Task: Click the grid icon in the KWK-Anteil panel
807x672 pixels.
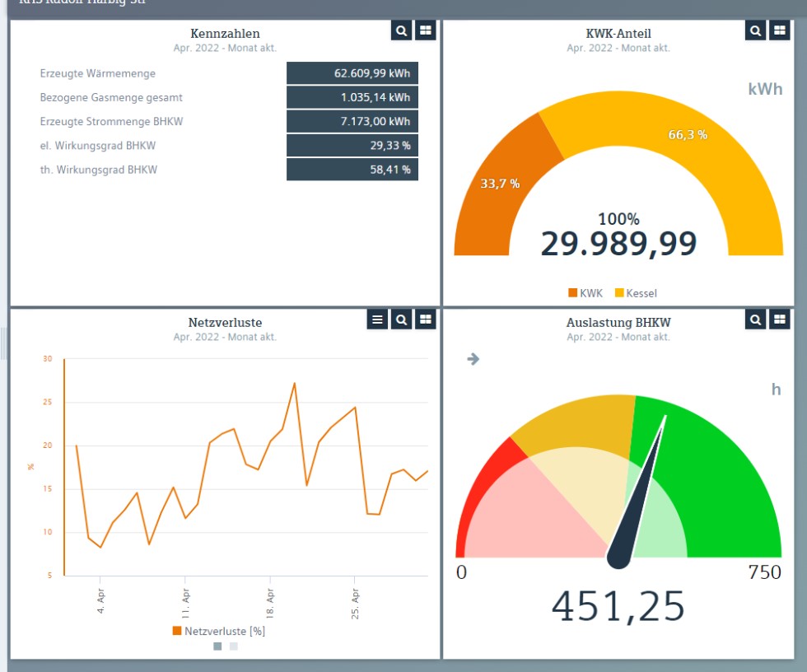Action: (779, 30)
